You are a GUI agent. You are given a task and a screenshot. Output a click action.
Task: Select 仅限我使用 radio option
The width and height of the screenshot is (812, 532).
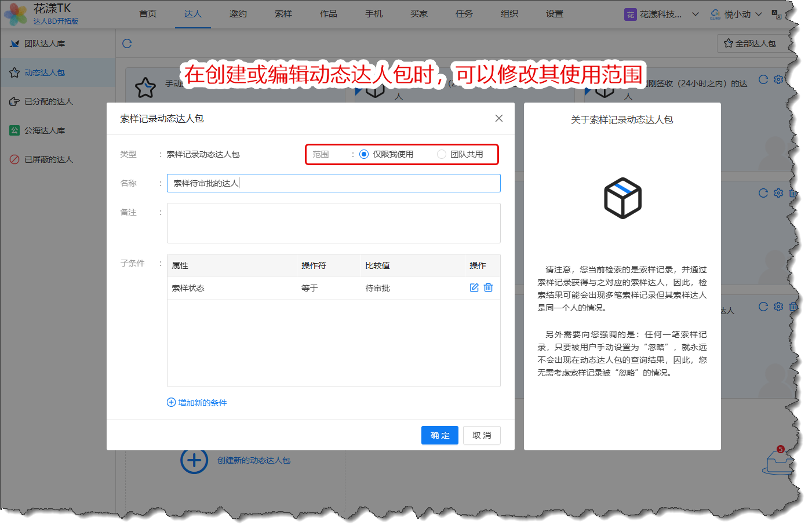pyautogui.click(x=364, y=154)
